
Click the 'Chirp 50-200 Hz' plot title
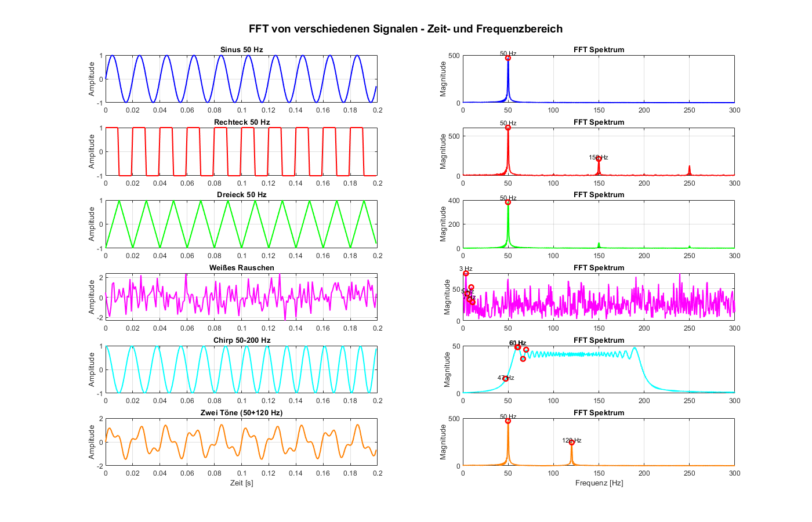coord(241,340)
